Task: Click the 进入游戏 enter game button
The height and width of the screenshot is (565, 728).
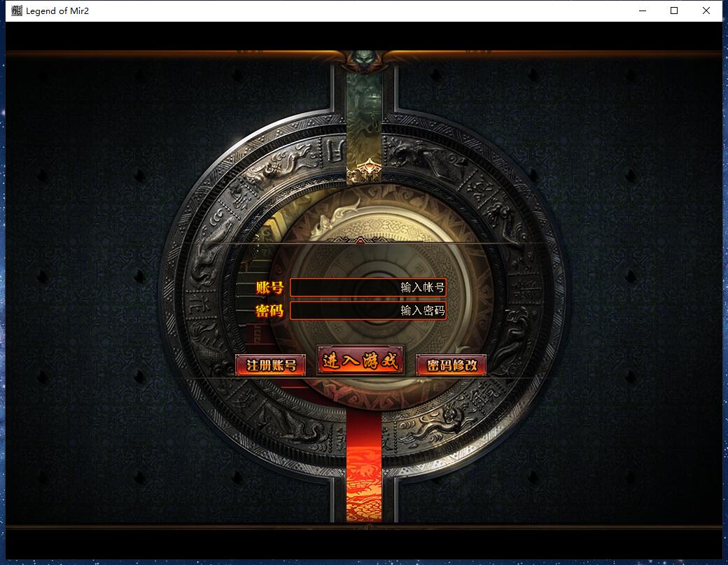Action: tap(360, 361)
